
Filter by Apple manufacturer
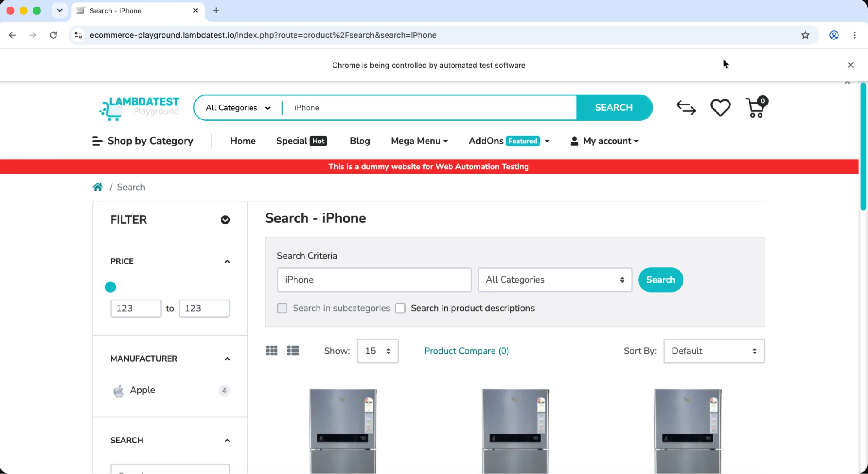[x=142, y=390]
